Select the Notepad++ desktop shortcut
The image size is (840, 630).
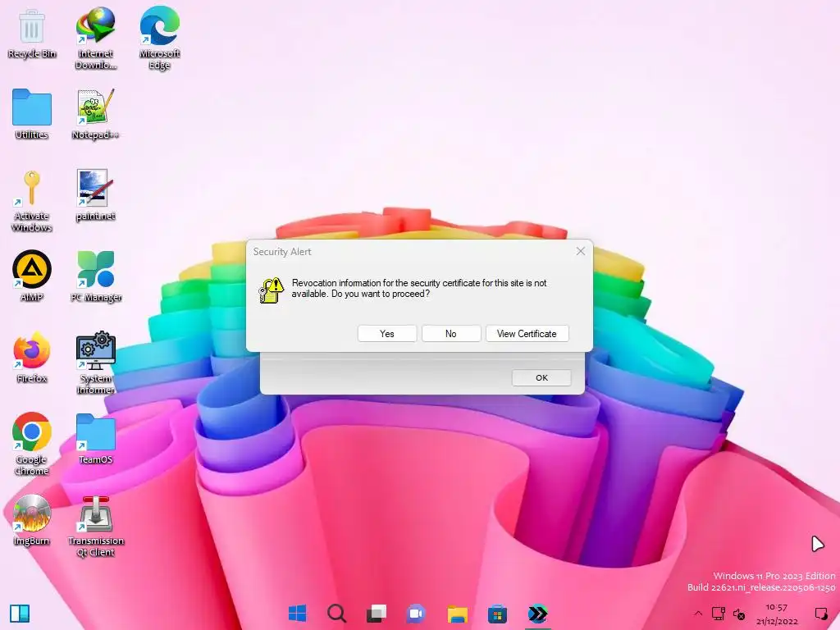(x=95, y=114)
